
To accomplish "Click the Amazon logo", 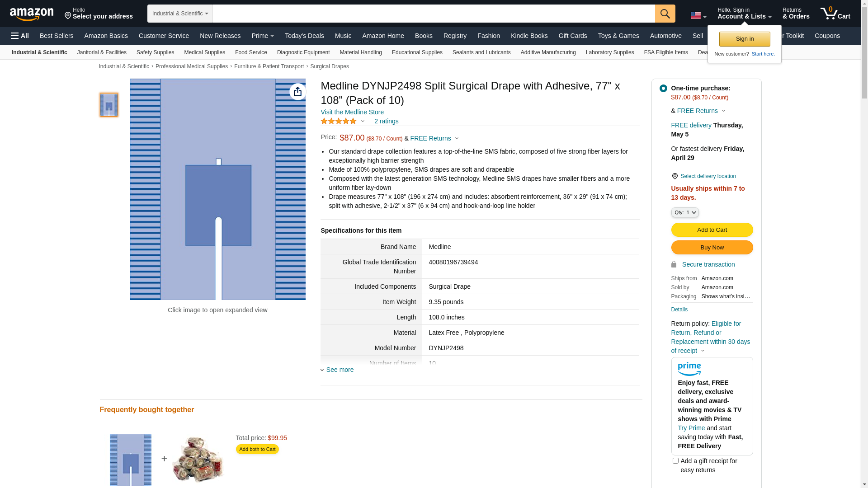I will click(32, 14).
